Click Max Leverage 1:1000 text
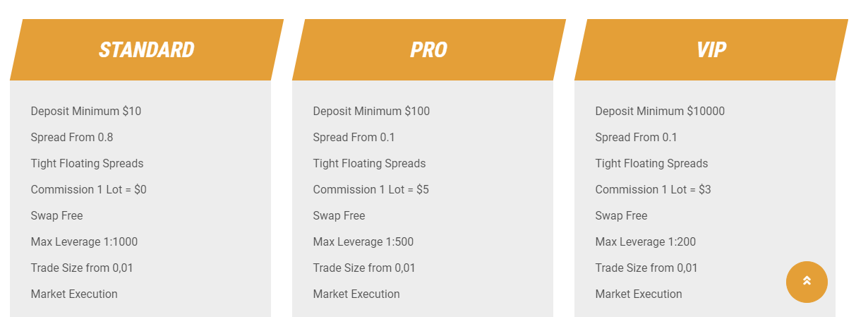The image size is (868, 317). pos(84,241)
